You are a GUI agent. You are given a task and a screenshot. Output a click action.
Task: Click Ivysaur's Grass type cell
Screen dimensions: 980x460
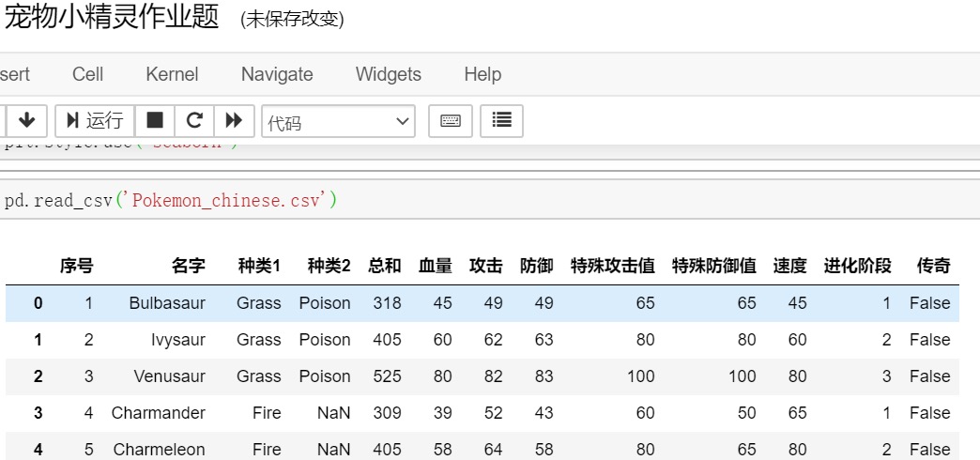coord(259,340)
